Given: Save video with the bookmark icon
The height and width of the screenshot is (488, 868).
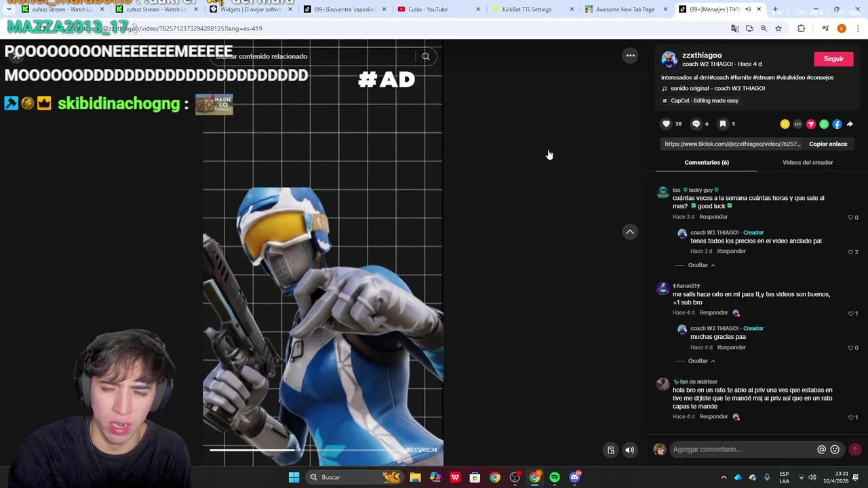Looking at the screenshot, I should click(723, 124).
